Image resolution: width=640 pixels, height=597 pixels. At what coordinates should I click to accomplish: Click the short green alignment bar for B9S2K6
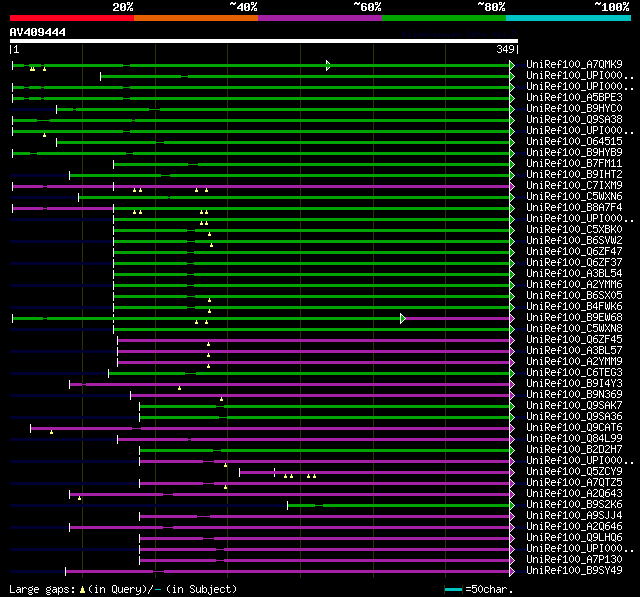(399, 506)
